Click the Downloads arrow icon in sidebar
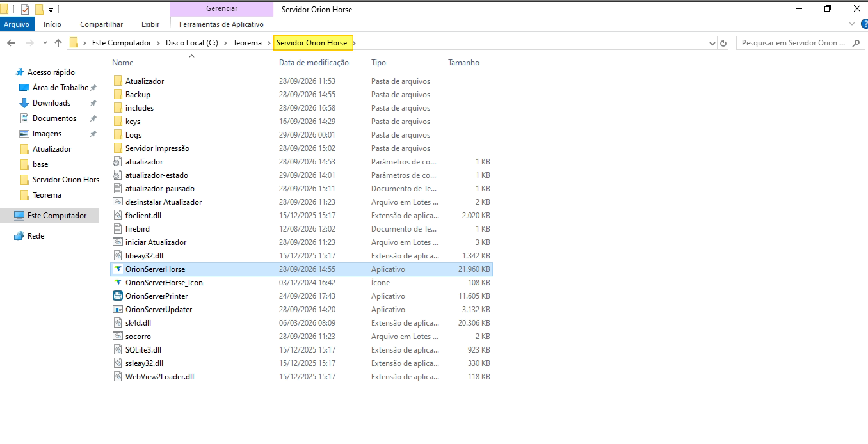The height and width of the screenshot is (444, 868). coord(24,103)
